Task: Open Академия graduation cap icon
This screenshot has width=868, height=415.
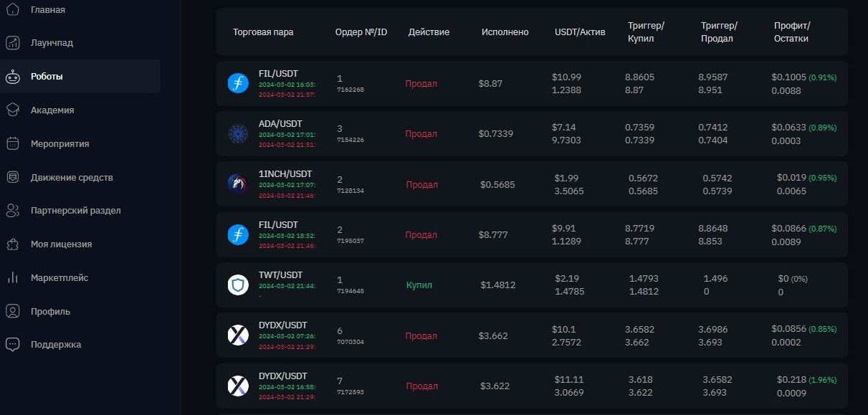Action: point(12,110)
